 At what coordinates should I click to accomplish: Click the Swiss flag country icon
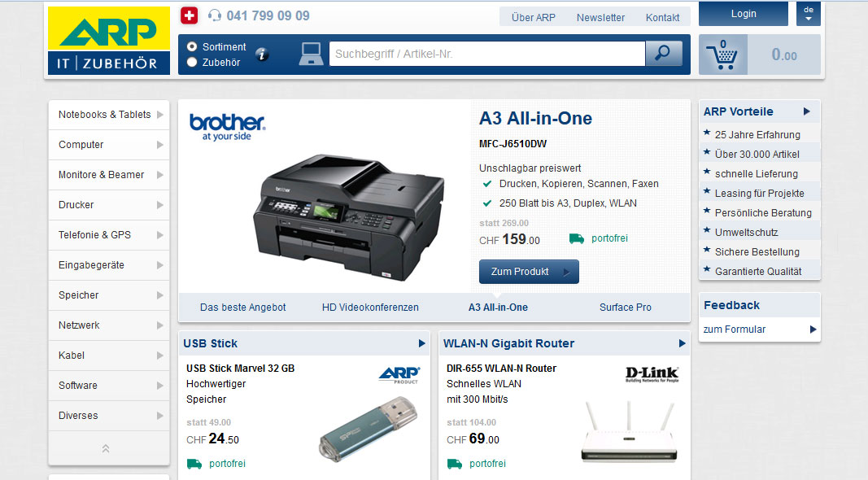pyautogui.click(x=190, y=15)
